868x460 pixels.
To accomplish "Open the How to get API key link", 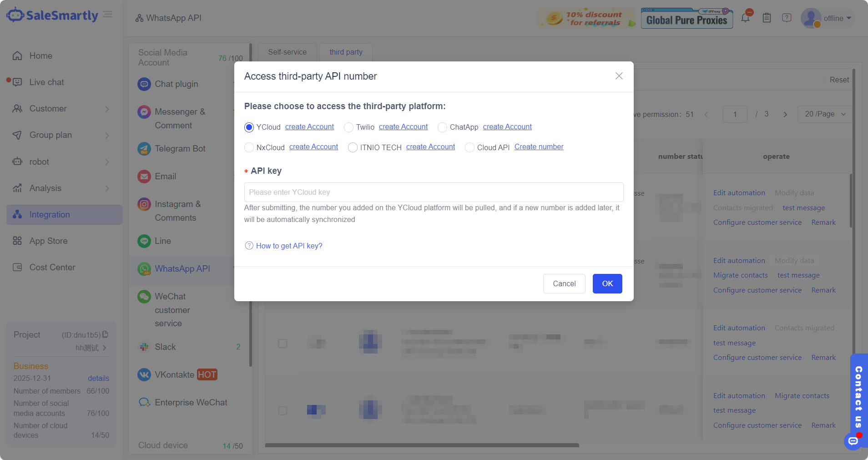I will click(x=289, y=246).
